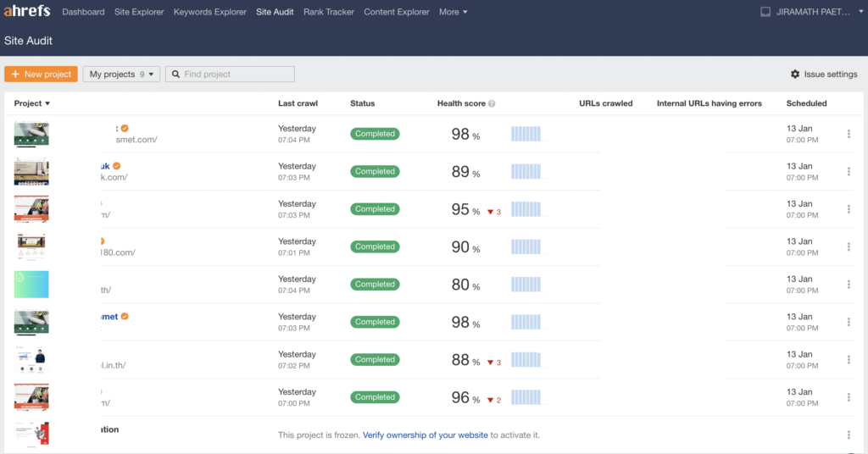
Task: Click the 07:01 PM last crawl time
Action: tap(293, 252)
